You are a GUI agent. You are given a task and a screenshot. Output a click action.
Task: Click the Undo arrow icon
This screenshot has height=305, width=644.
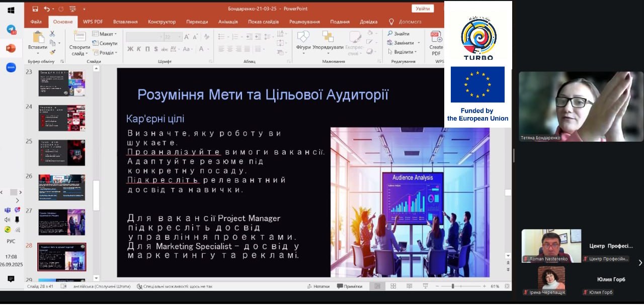tap(46, 9)
